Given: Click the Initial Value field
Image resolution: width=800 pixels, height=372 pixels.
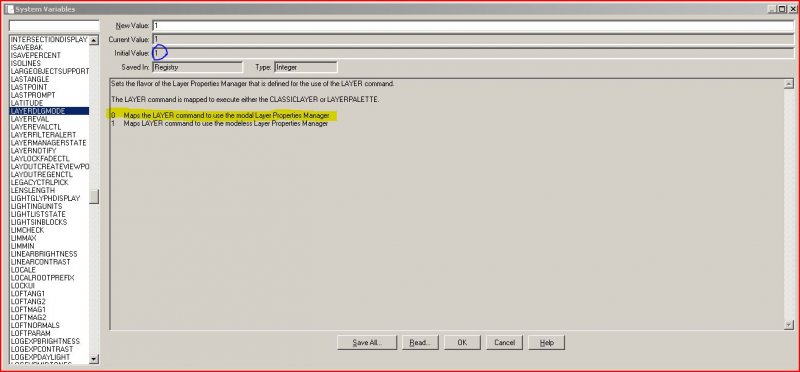Looking at the screenshot, I should (x=473, y=53).
